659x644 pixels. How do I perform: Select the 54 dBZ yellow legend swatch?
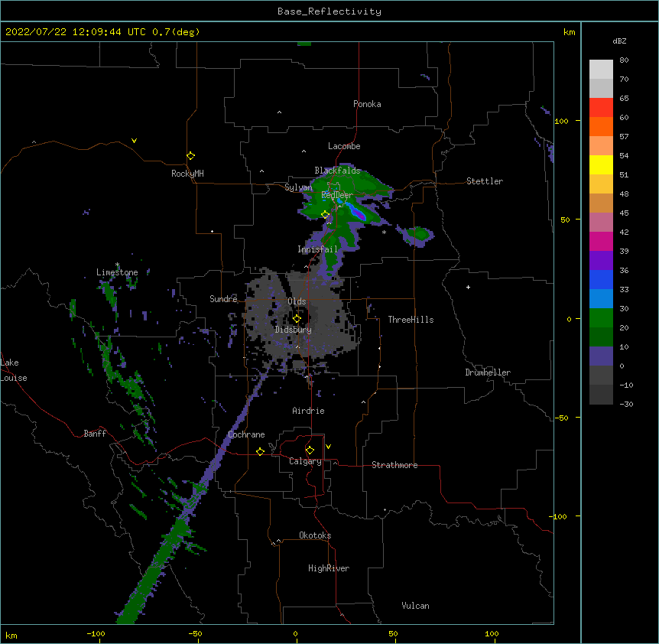601,164
